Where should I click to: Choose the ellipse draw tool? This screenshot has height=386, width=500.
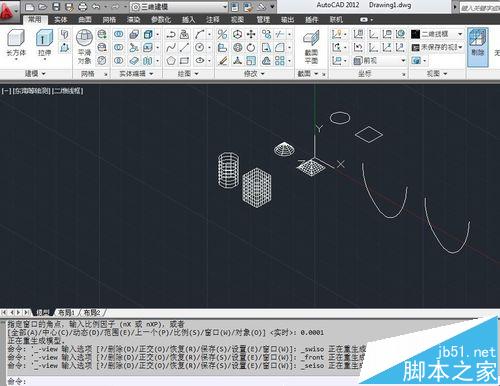[x=200, y=61]
